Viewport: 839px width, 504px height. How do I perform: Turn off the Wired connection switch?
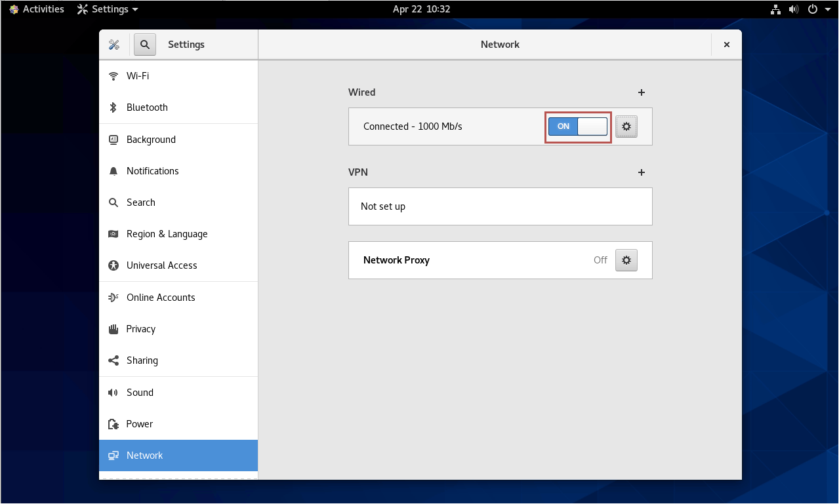[578, 126]
